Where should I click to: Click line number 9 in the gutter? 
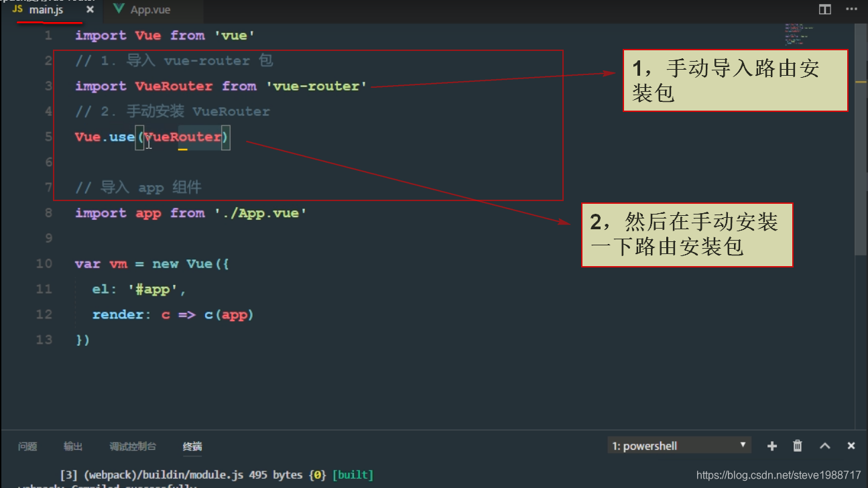tap(48, 239)
